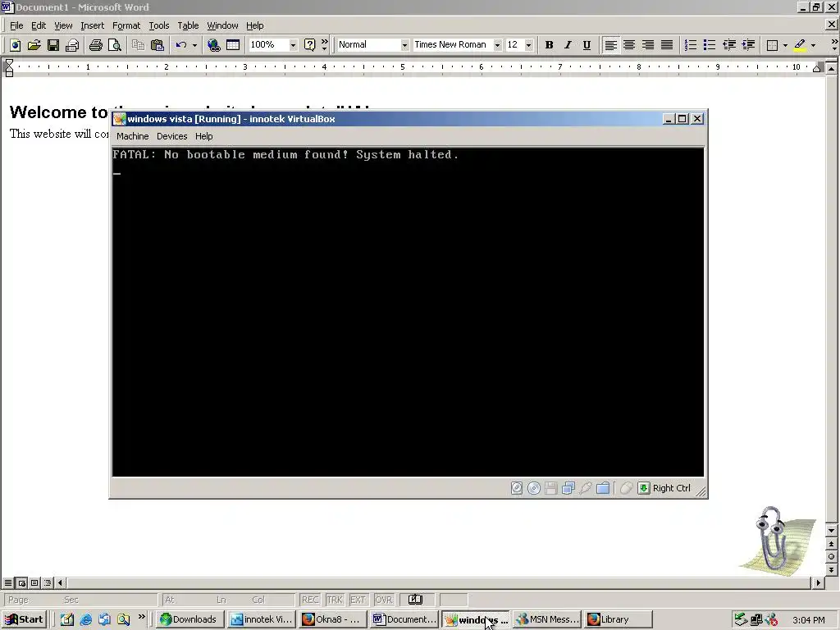This screenshot has height=630, width=840.
Task: Open the Zoom 100% dropdown
Action: [x=293, y=45]
